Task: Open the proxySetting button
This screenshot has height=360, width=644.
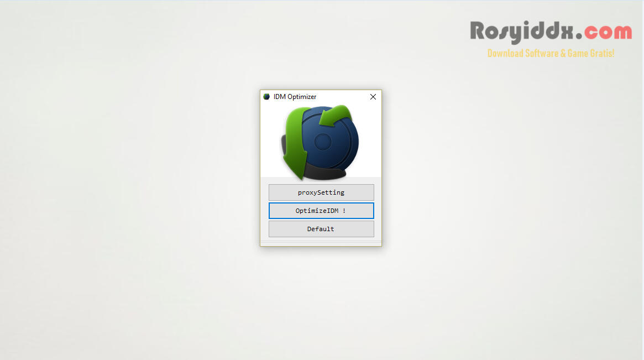Action: point(321,192)
